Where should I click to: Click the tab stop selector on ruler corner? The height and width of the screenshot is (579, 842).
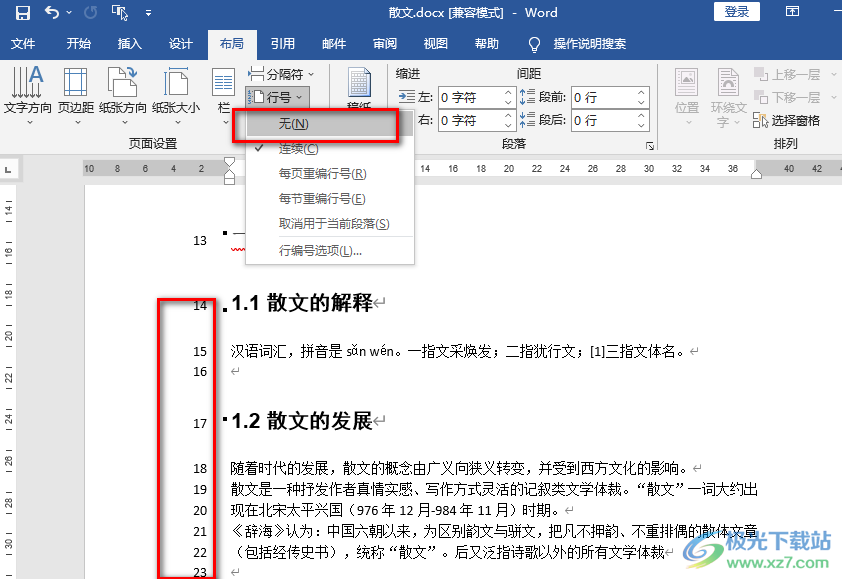(8, 170)
